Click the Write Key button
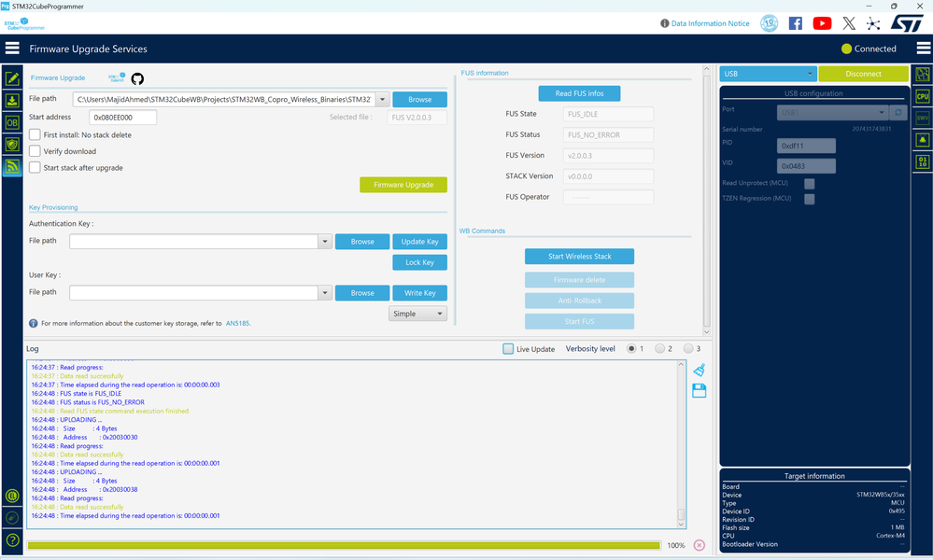933x560 pixels. [419, 292]
